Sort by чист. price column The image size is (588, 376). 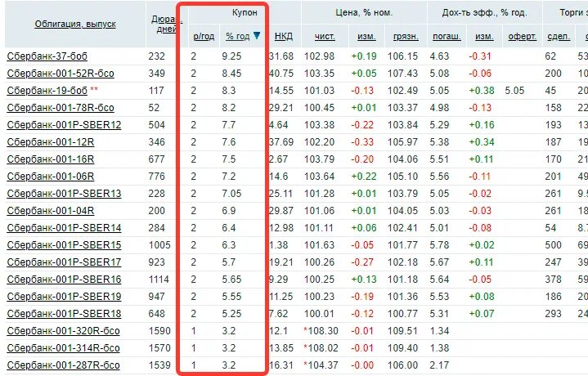[325, 36]
